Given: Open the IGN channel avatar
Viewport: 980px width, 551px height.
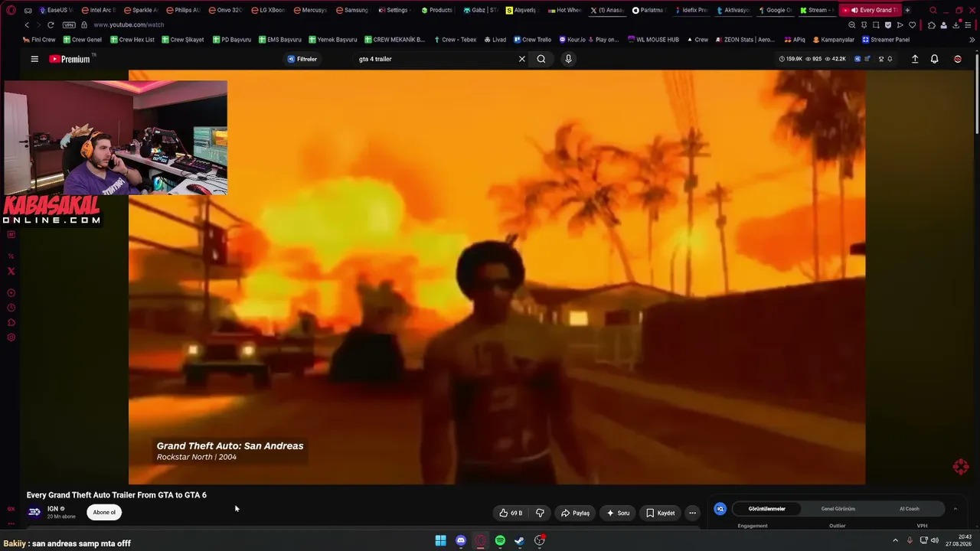Looking at the screenshot, I should coord(34,512).
